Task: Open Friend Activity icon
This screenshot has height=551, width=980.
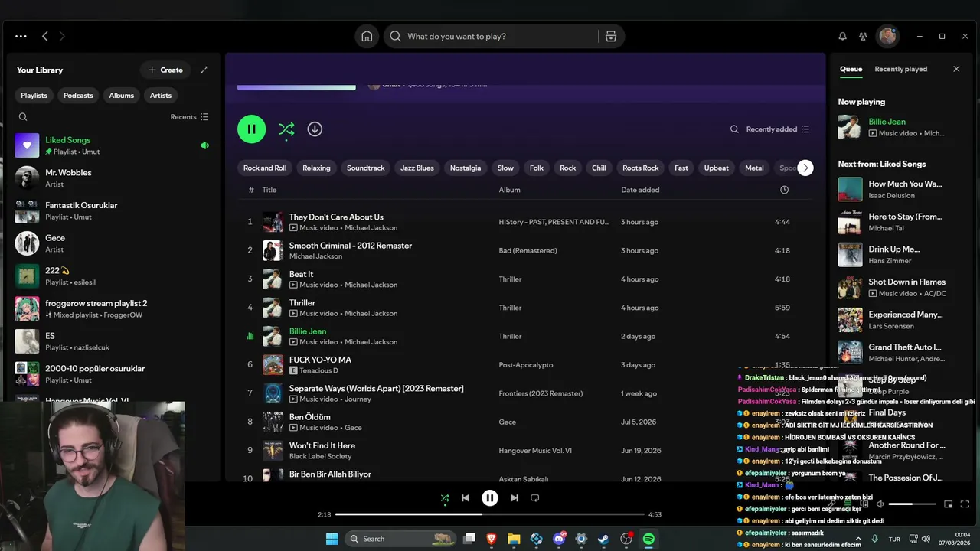Action: (x=863, y=36)
